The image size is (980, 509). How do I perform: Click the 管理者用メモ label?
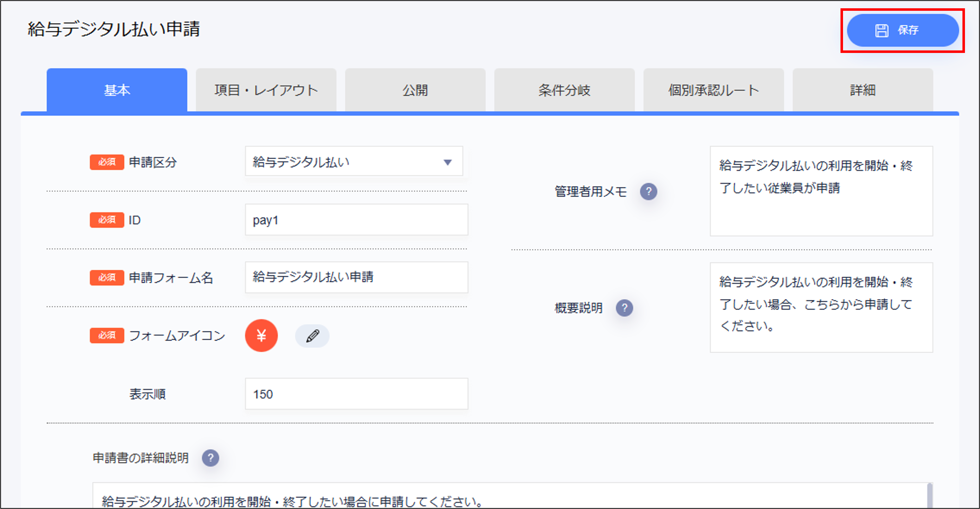coord(591,191)
